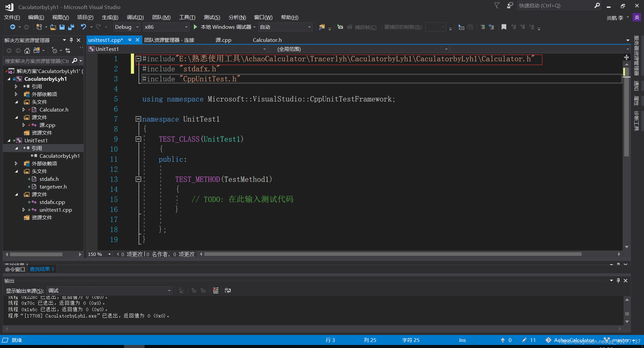Switch to the Calculator.h editor tab
Image resolution: width=644 pixels, height=348 pixels.
click(267, 40)
